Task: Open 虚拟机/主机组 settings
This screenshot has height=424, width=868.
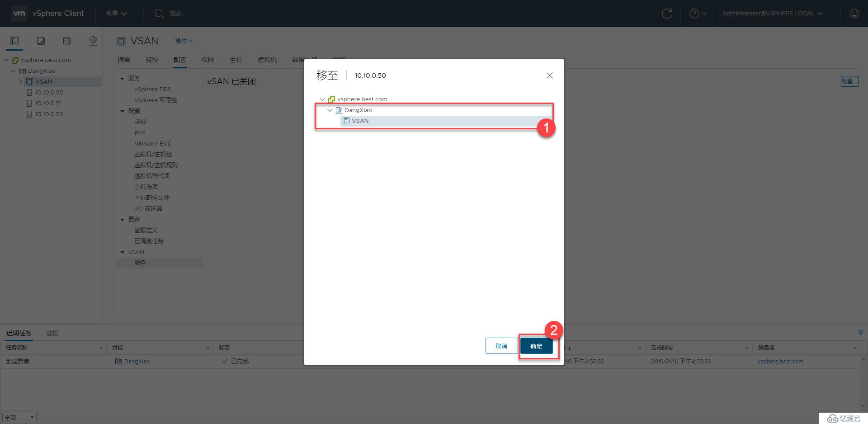Action: pyautogui.click(x=153, y=154)
